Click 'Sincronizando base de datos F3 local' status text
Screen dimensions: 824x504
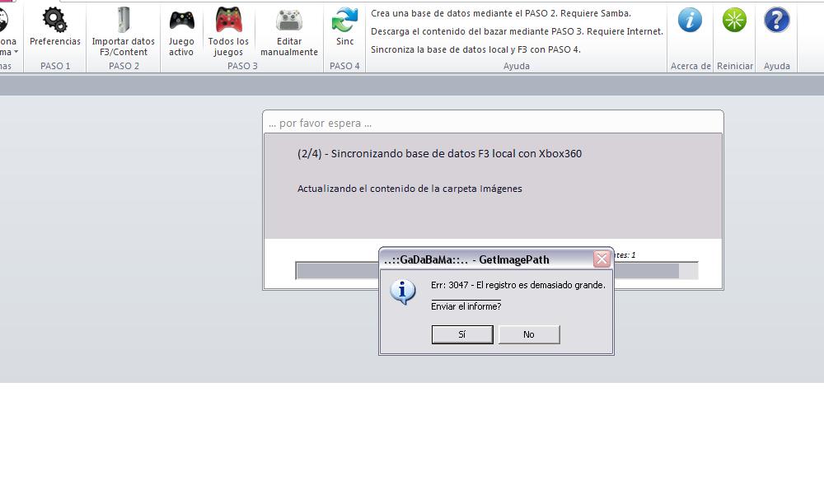pos(439,154)
